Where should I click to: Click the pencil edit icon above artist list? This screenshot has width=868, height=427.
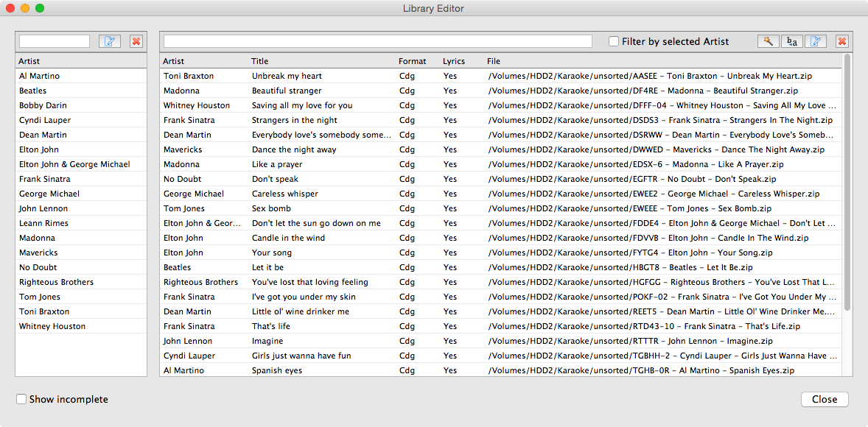tap(109, 41)
